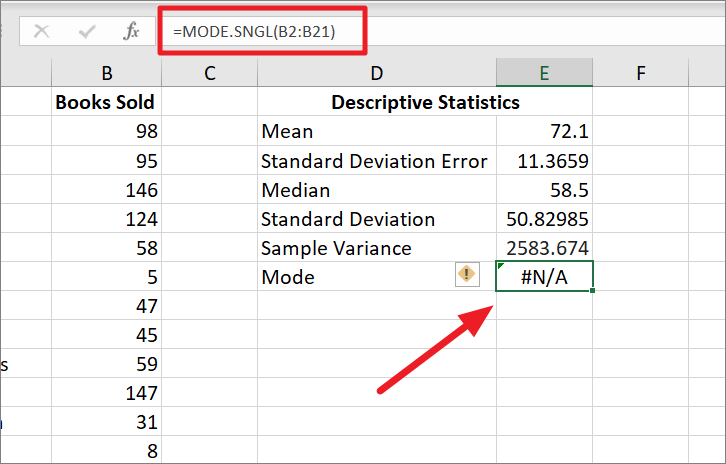Select the cell containing 31
This screenshot has height=464, width=726.
[x=106, y=422]
